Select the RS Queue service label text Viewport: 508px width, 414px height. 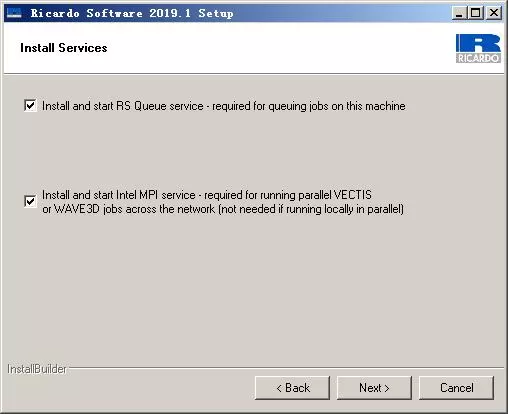[x=224, y=106]
